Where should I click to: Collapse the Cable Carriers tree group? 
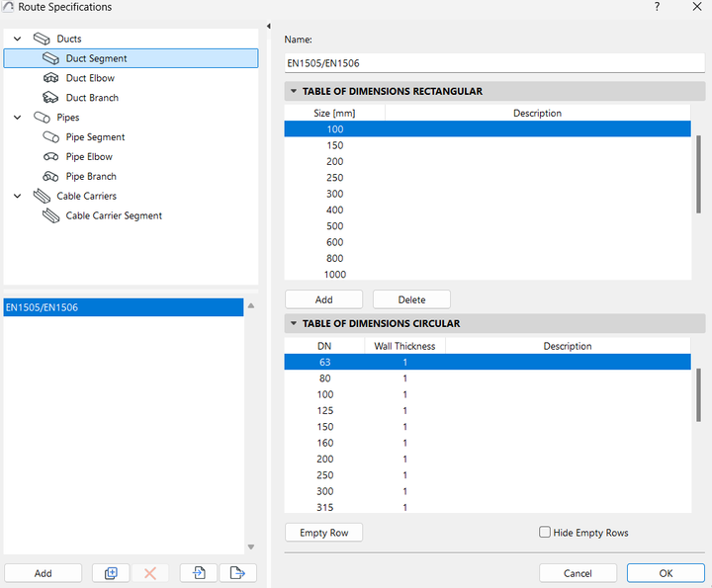pyautogui.click(x=17, y=196)
